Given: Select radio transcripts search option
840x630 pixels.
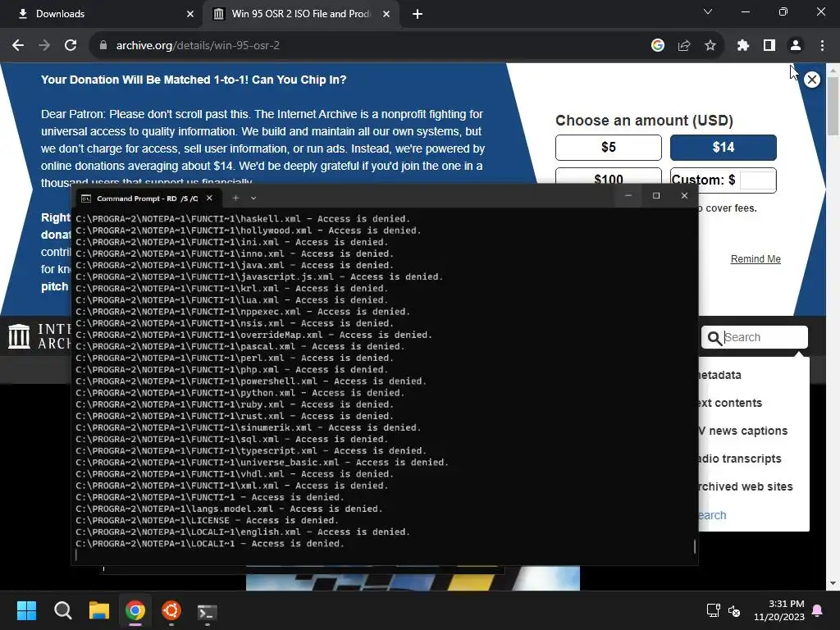Looking at the screenshot, I should pos(739,459).
